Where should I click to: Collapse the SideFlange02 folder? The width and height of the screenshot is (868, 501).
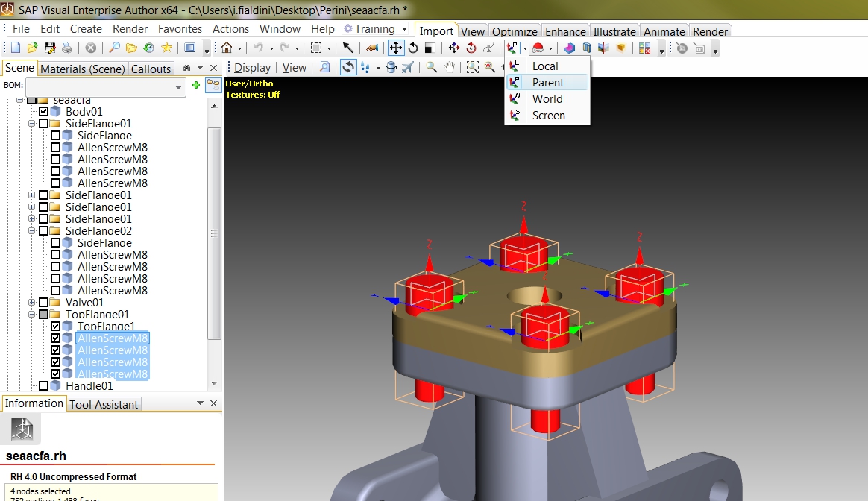[x=31, y=231]
